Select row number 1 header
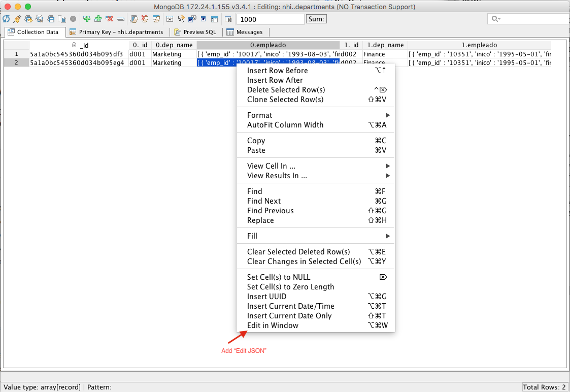 pyautogui.click(x=16, y=54)
